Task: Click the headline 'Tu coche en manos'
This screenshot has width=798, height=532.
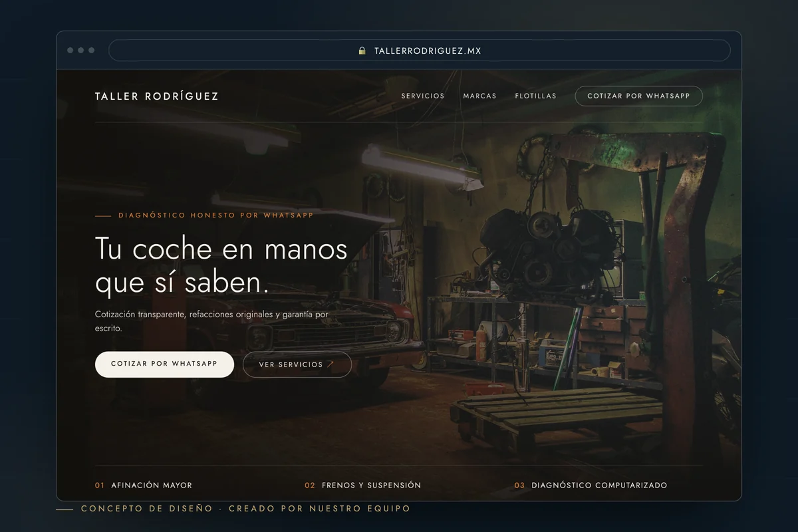Action: tap(221, 249)
